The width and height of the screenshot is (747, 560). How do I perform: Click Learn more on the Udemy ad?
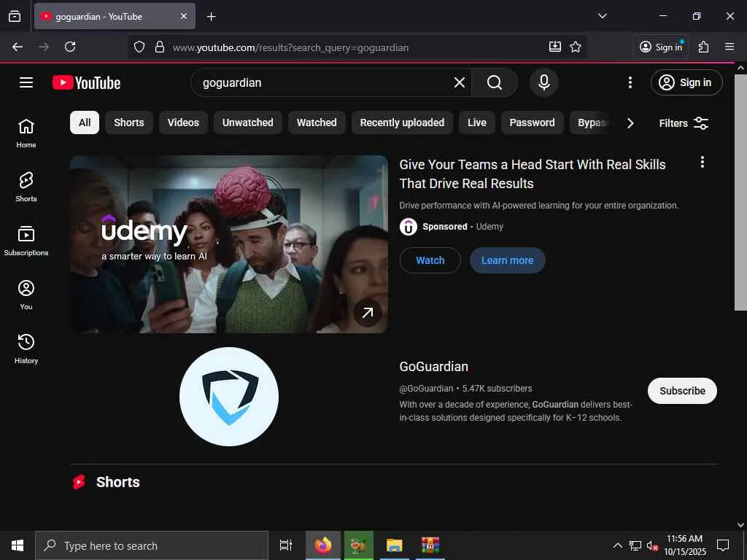pyautogui.click(x=508, y=260)
